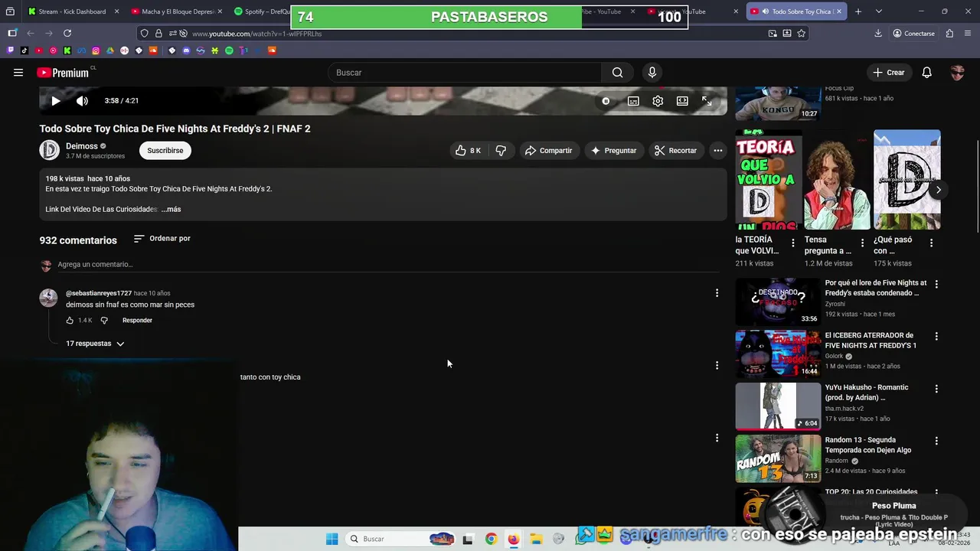This screenshot has width=980, height=551.
Task: Start voice search with the microphone icon
Action: (x=652, y=73)
